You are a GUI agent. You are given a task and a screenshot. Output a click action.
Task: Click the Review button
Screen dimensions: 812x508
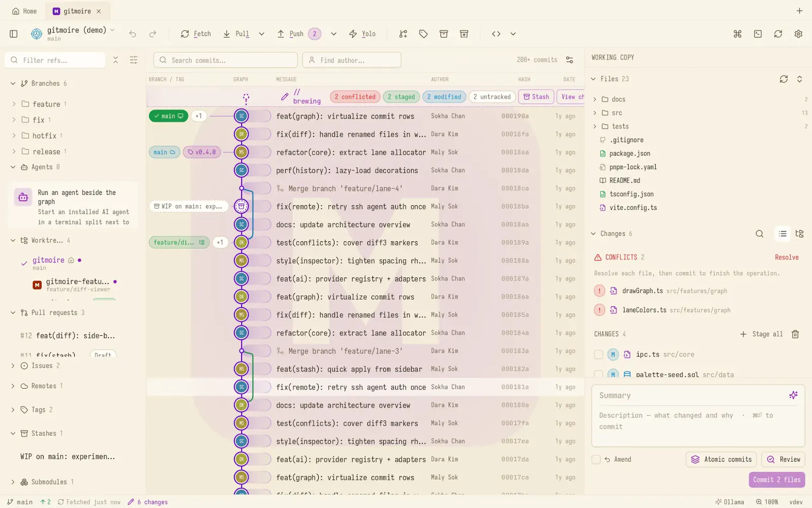[784, 459]
